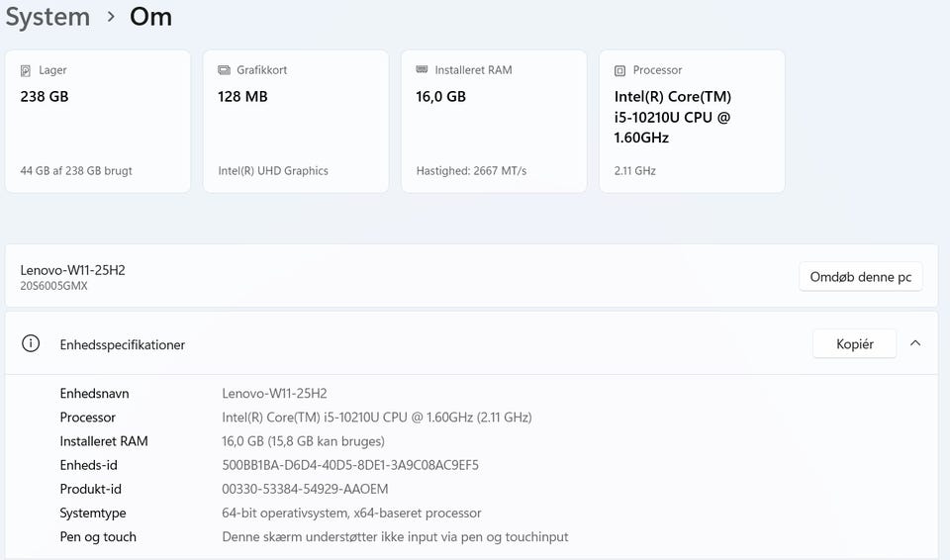Screen dimensions: 950x560
Task: Click the Om breadcrumb title
Action: click(150, 17)
